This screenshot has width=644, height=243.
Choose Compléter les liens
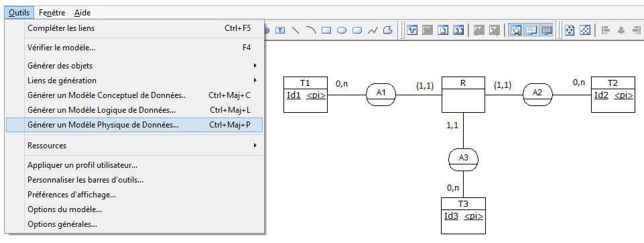[134, 28]
